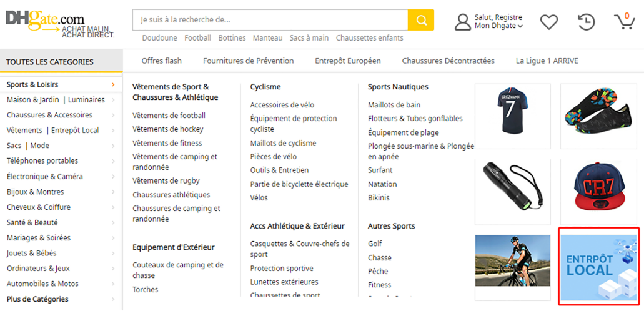The height and width of the screenshot is (311, 644).
Task: Open browsing history clock icon
Action: pyautogui.click(x=586, y=22)
